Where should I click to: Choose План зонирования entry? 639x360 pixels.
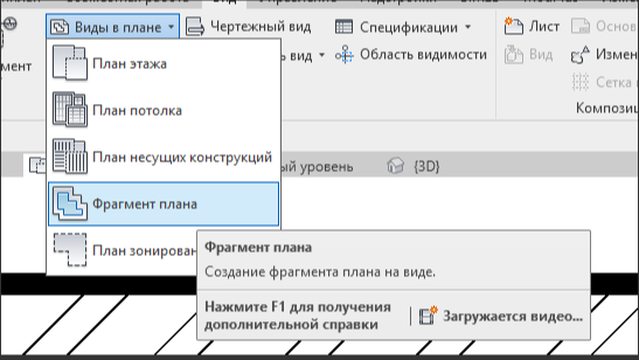[x=122, y=250]
